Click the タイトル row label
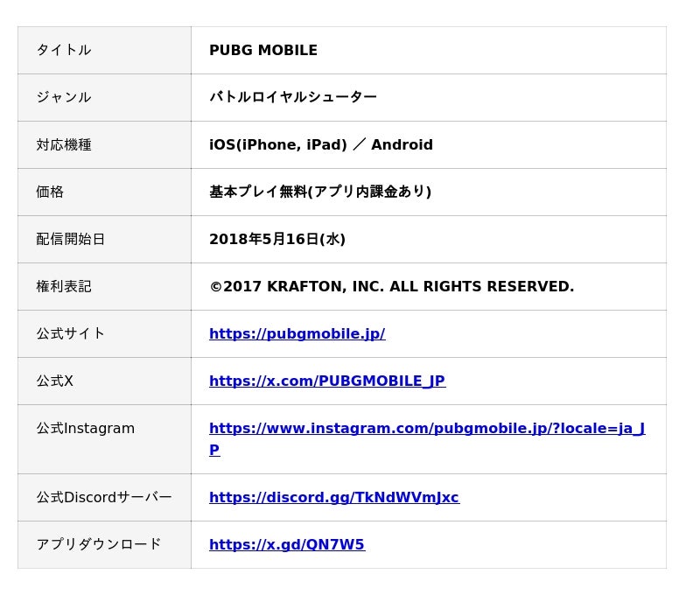The width and height of the screenshot is (700, 595). click(63, 51)
